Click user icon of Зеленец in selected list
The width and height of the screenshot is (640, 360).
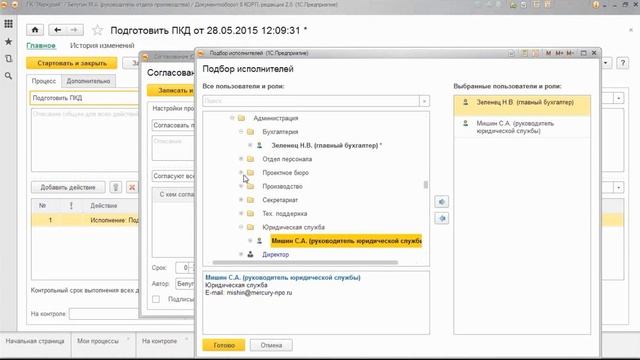pos(466,102)
